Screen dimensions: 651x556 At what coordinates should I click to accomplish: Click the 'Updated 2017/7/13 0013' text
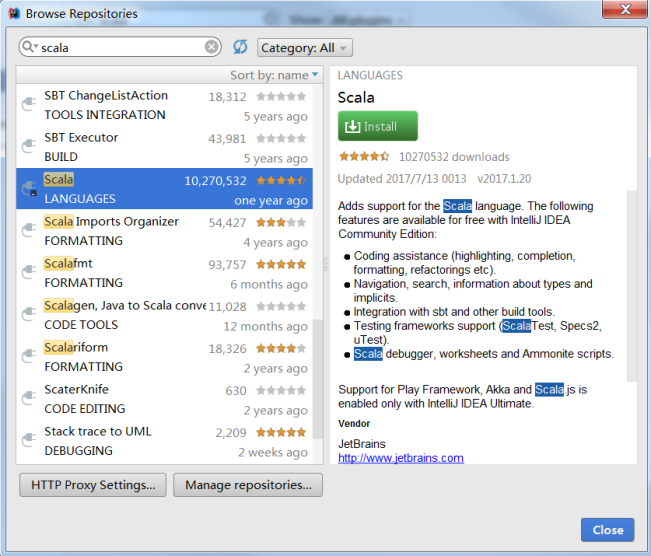pyautogui.click(x=402, y=179)
